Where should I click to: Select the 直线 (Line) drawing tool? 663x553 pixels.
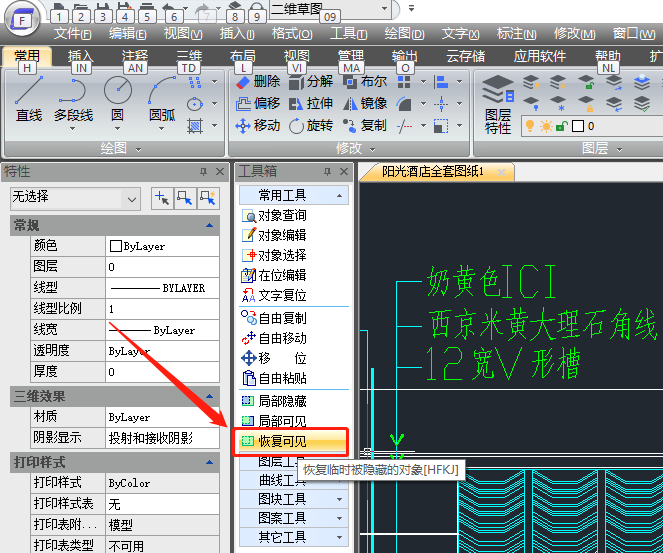29,100
